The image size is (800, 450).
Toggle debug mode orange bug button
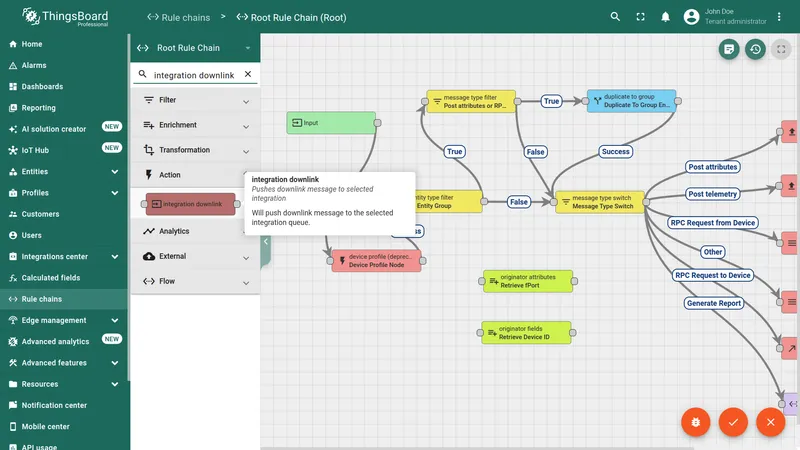[695, 422]
